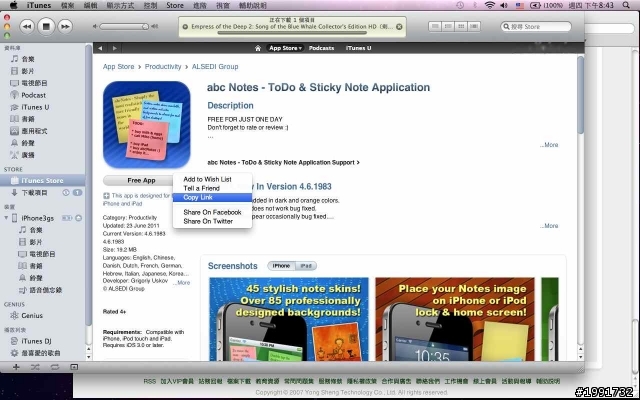Open the lock & home screen screenshot
The image size is (640, 400).
[x=455, y=319]
